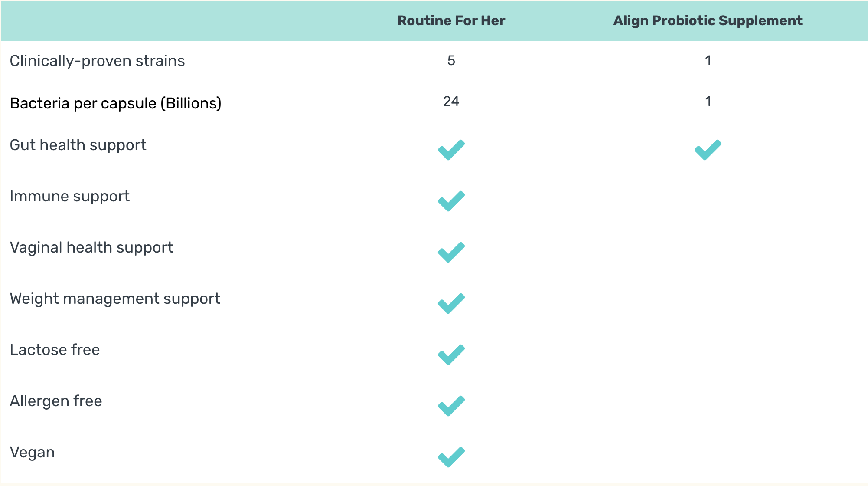868x486 pixels.
Task: Select the Allergen free row label
Action: [x=56, y=401]
